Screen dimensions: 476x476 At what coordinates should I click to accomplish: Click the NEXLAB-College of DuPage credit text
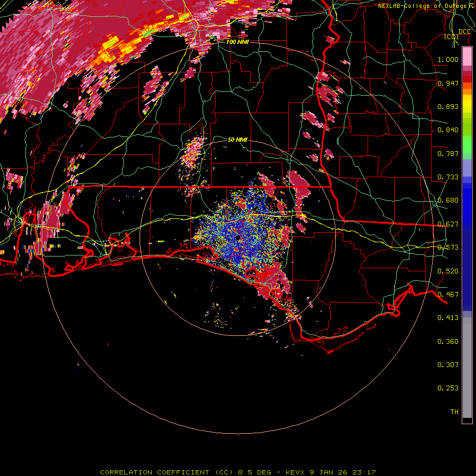click(x=426, y=6)
